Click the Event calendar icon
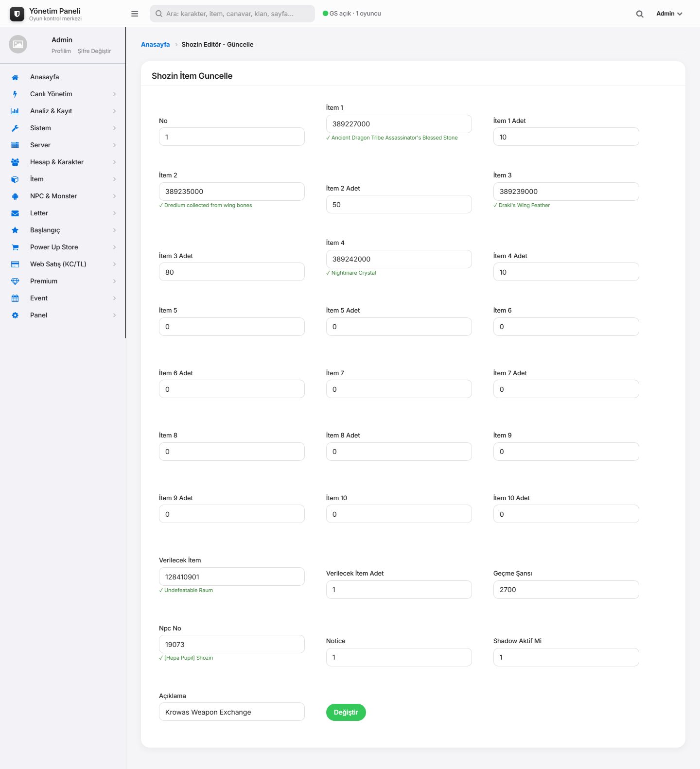This screenshot has width=700, height=769. pyautogui.click(x=15, y=298)
